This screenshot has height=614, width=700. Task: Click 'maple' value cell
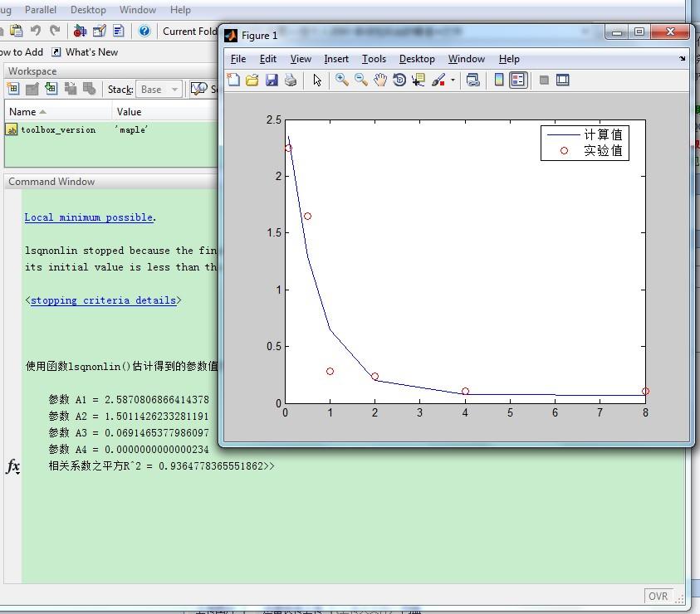tap(132, 129)
